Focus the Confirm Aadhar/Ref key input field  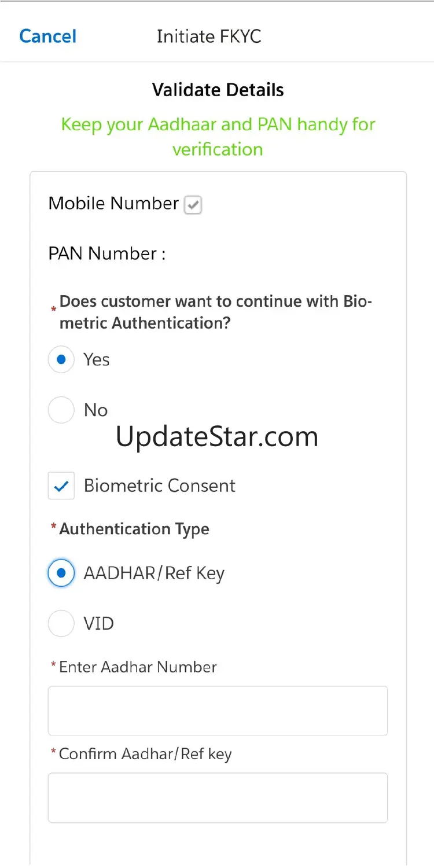[x=218, y=797]
